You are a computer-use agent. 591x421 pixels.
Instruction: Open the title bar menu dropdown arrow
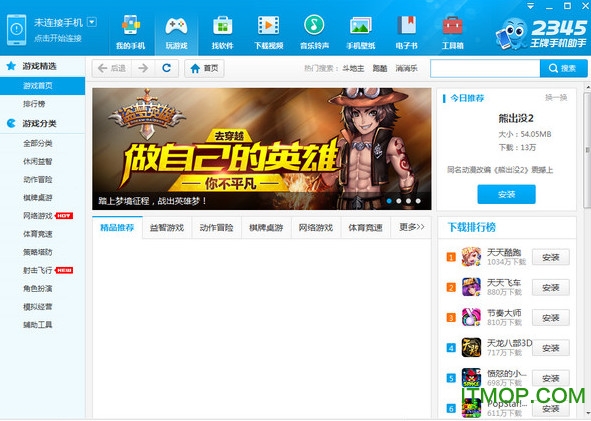531,6
